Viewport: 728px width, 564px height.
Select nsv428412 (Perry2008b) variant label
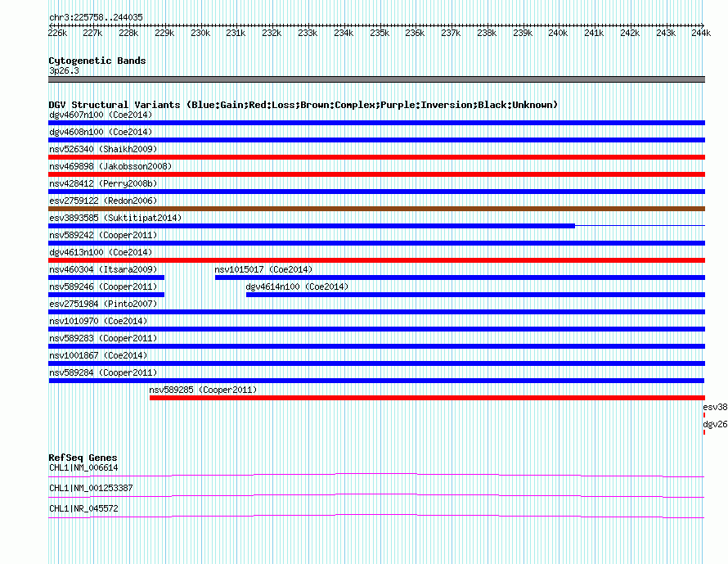click(x=103, y=183)
